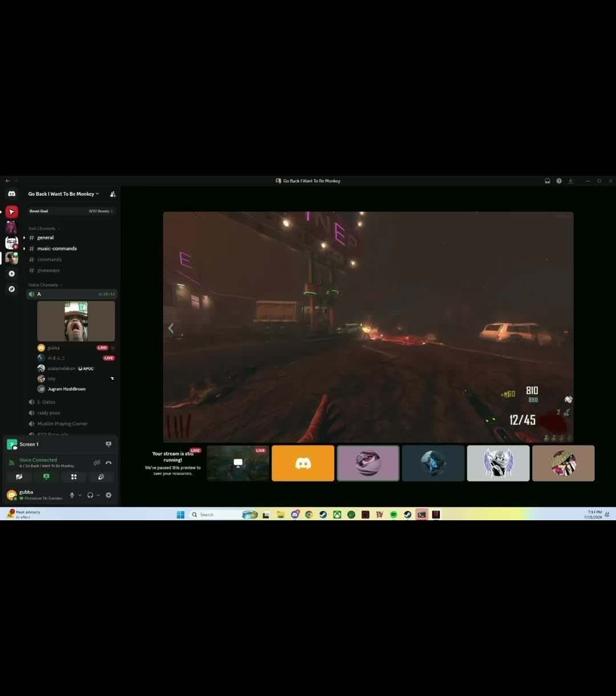This screenshot has height=696, width=616.
Task: Select the dark blue avatar participant tile
Action: coord(433,463)
